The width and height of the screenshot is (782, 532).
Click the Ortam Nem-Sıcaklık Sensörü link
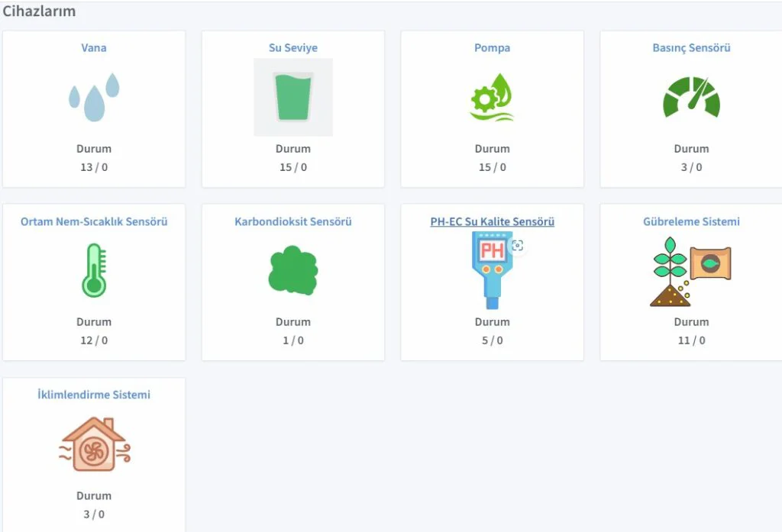tap(94, 222)
